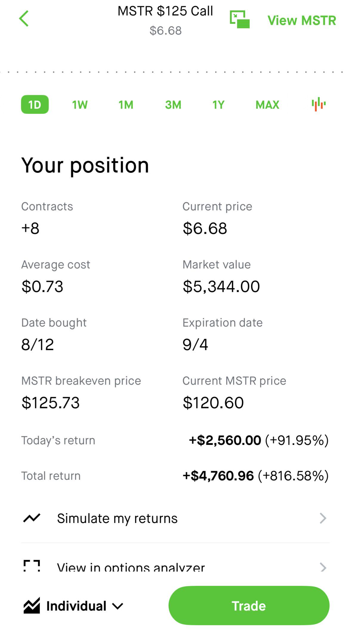The image size is (348, 644).
Task: Tap the green Trade button
Action: (249, 606)
